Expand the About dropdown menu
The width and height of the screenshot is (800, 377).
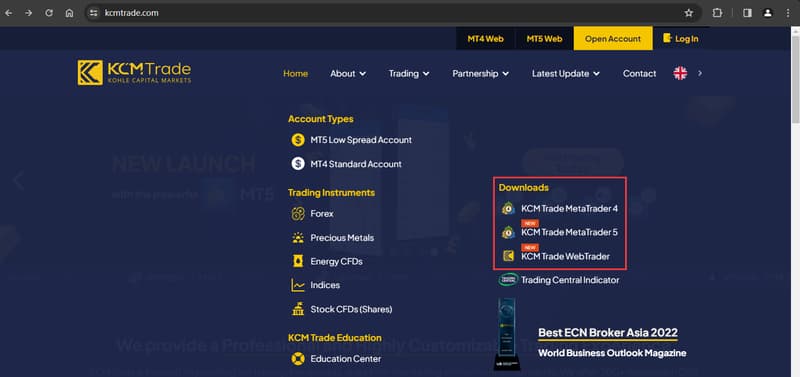348,73
